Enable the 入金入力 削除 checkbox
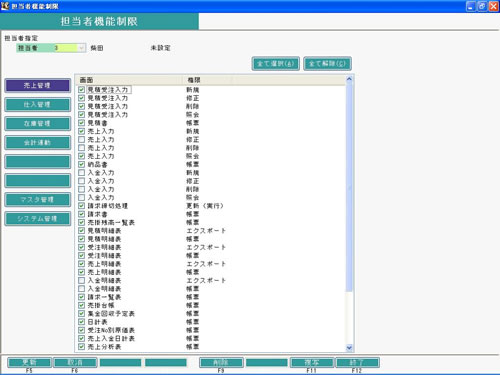Screen dimensions: 500x375 [x=81, y=189]
